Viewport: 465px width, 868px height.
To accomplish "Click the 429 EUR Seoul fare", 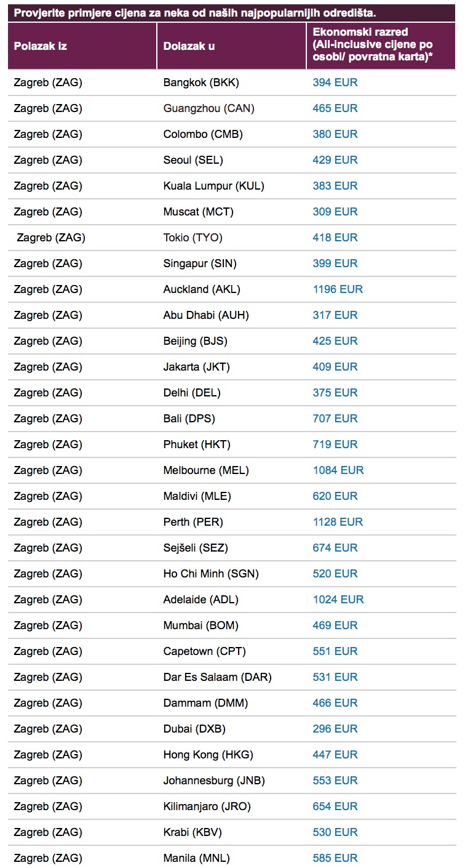I will tap(335, 160).
